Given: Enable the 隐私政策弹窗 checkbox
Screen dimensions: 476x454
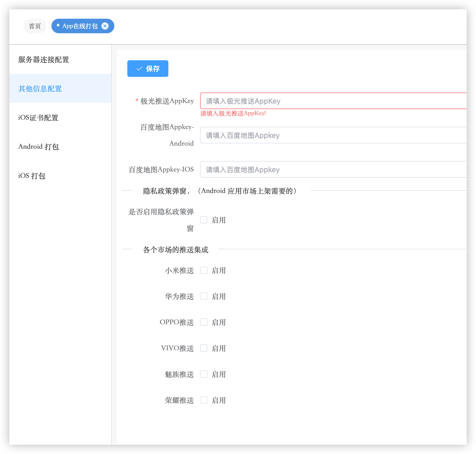Looking at the screenshot, I should pyautogui.click(x=204, y=220).
